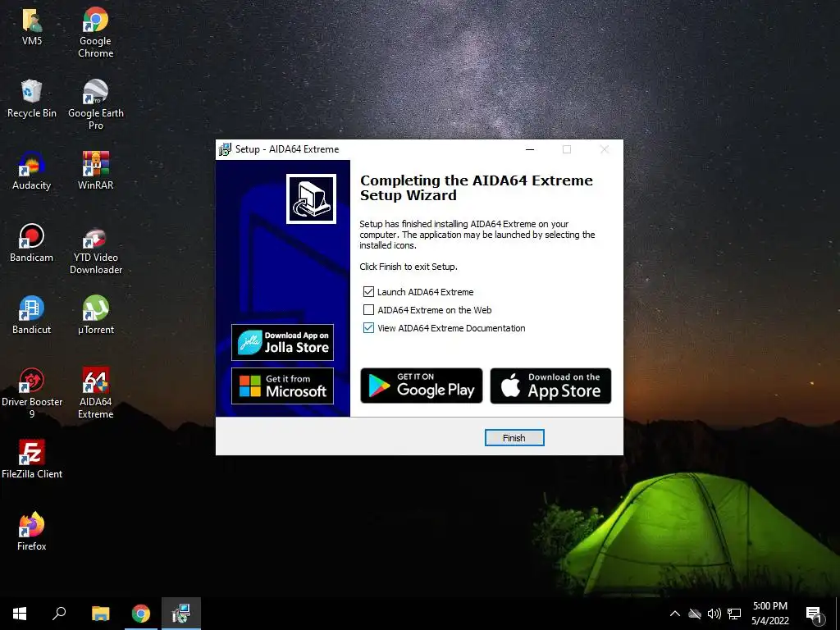Open the Windows Start menu

[x=20, y=614]
